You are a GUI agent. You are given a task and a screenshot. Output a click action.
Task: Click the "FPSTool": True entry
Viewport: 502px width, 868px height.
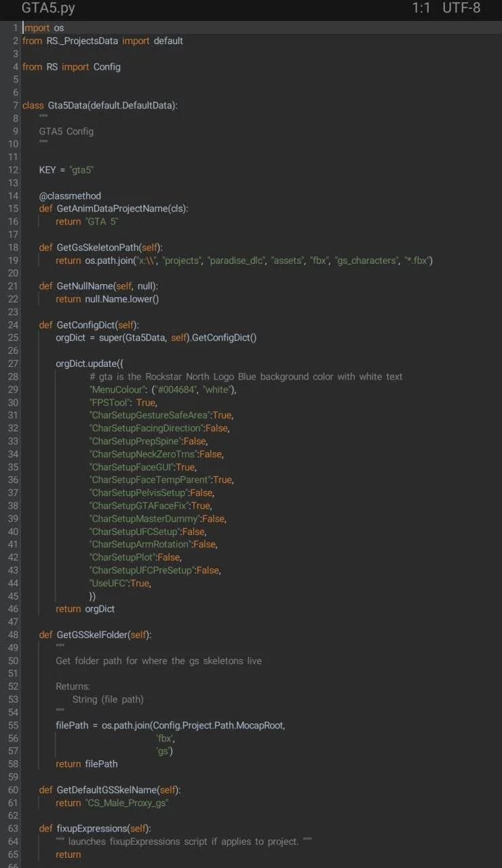[x=123, y=402]
